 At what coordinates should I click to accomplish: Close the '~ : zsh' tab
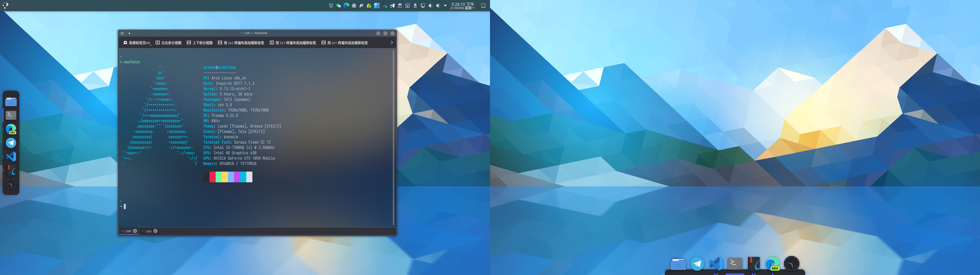click(135, 231)
